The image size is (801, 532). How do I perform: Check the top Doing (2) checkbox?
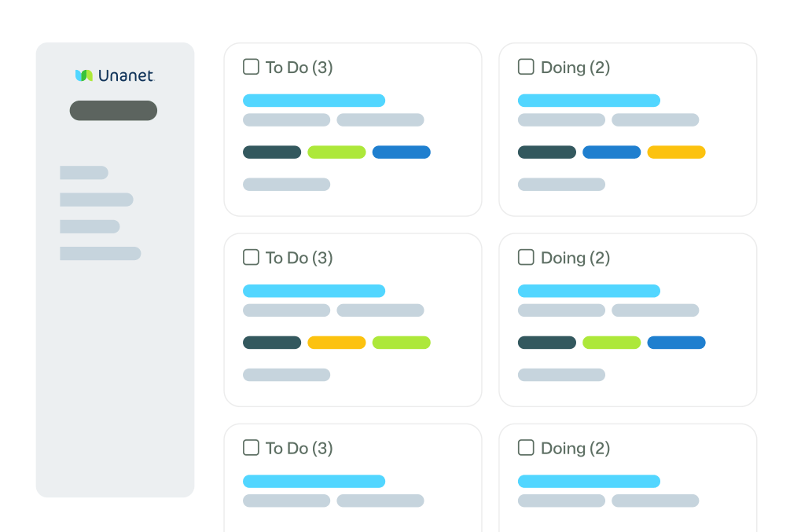click(x=526, y=67)
